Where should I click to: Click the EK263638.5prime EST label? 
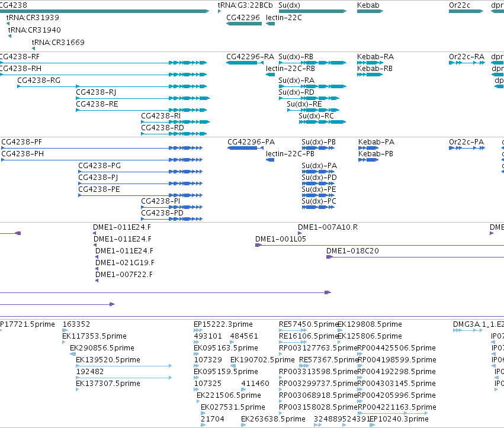[x=273, y=419]
